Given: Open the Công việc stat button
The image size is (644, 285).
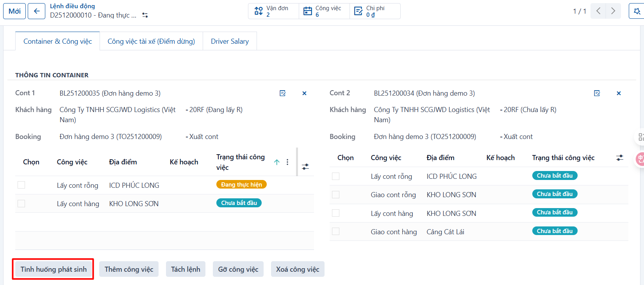Looking at the screenshot, I should click(x=324, y=11).
